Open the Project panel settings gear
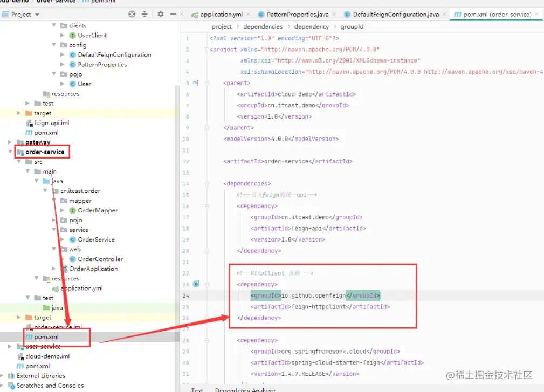544x392 pixels. click(160, 14)
